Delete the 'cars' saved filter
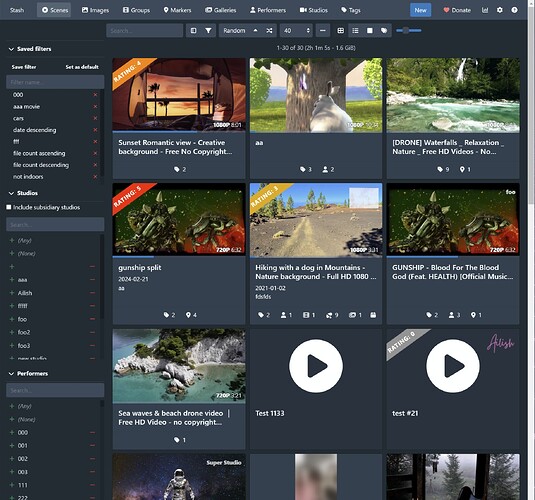The height and width of the screenshot is (500, 535). 95,118
